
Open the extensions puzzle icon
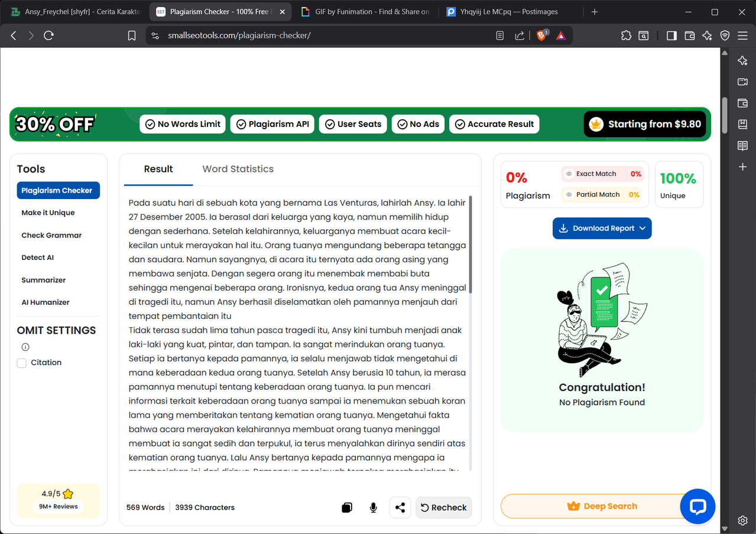(626, 35)
